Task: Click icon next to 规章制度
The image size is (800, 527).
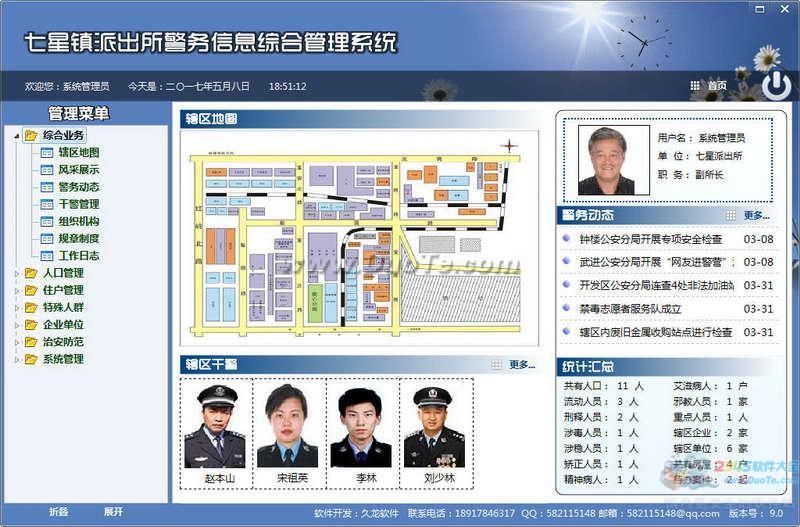Action: [x=47, y=239]
